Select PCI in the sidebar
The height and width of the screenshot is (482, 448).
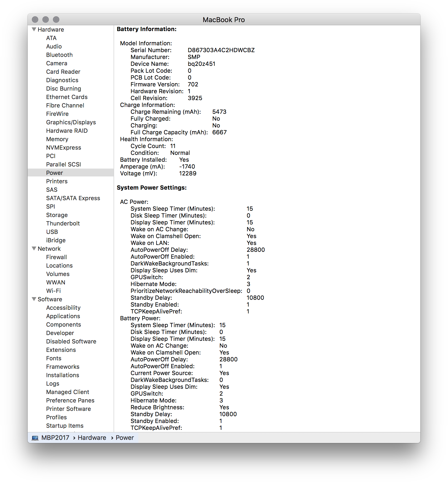[51, 156]
